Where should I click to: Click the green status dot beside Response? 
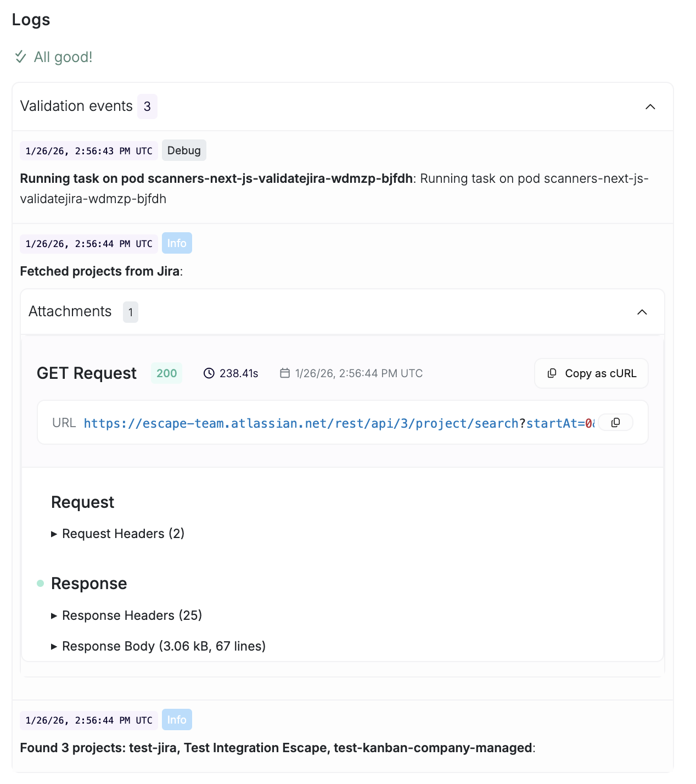(40, 584)
